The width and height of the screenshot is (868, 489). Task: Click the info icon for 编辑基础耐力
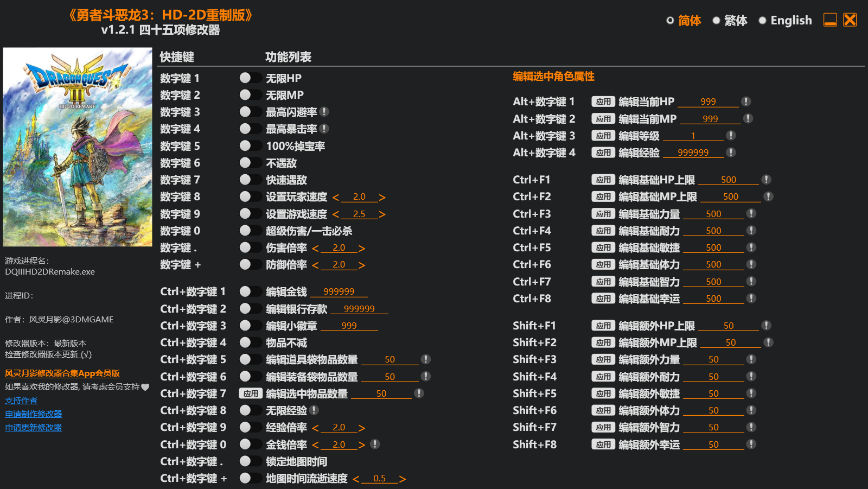[751, 230]
